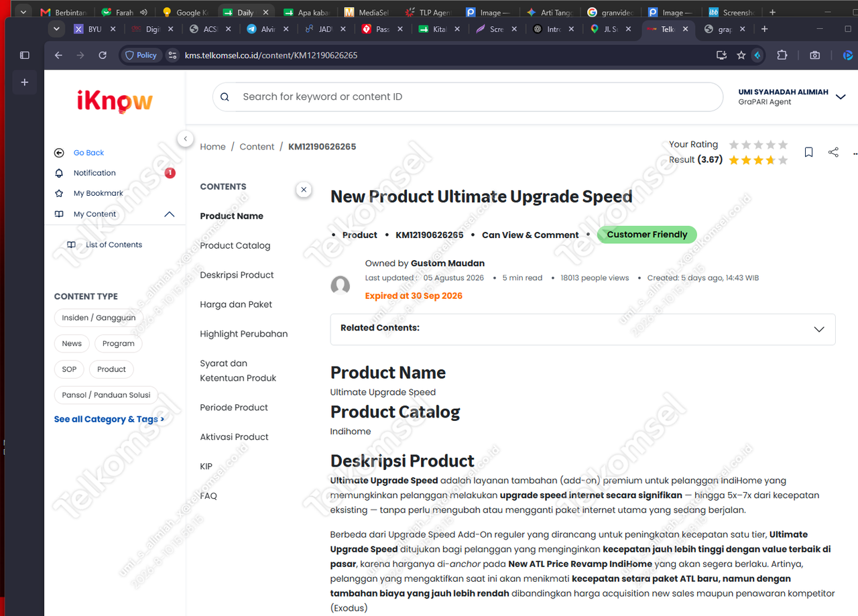
Task: Switch to the Pass browser tab
Action: pos(381,29)
